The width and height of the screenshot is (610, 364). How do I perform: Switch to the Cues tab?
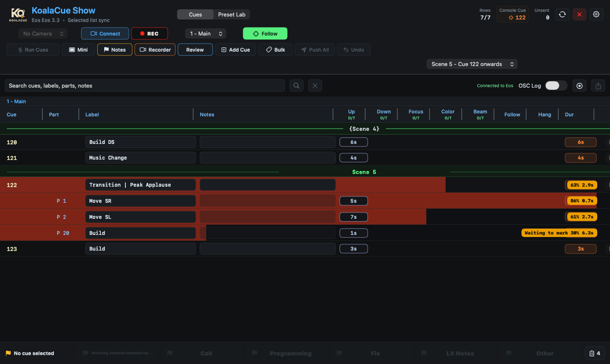coord(195,14)
